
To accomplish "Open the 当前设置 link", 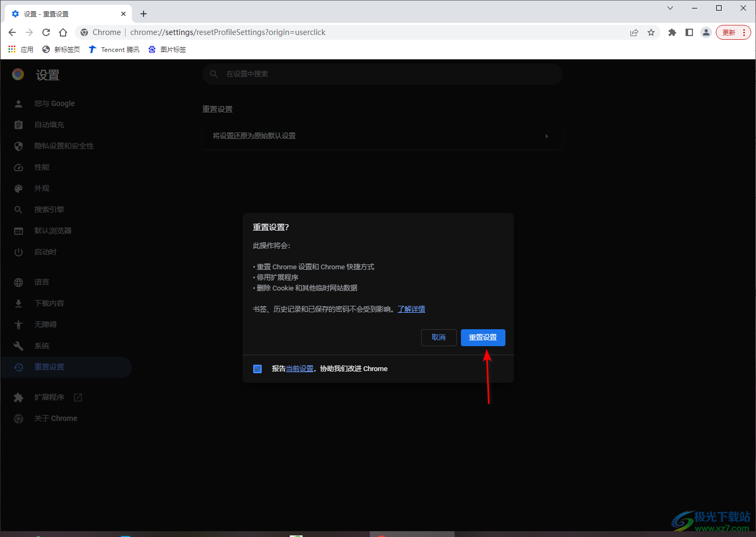I will 299,368.
